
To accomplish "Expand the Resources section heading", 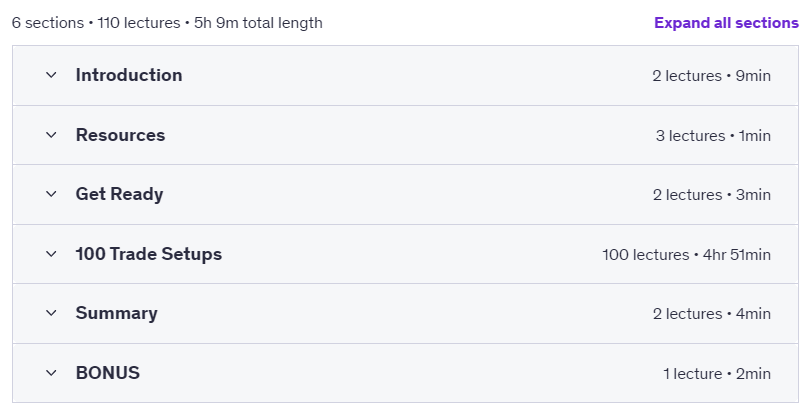I will point(121,135).
